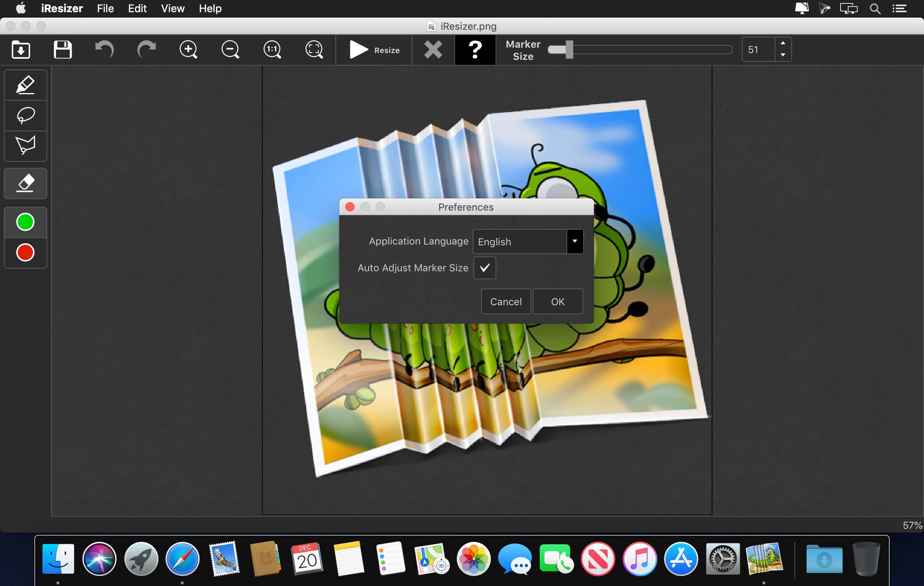Open Notification Center list icon in the menu bar
Viewport: 924px width, 586px height.
point(900,8)
